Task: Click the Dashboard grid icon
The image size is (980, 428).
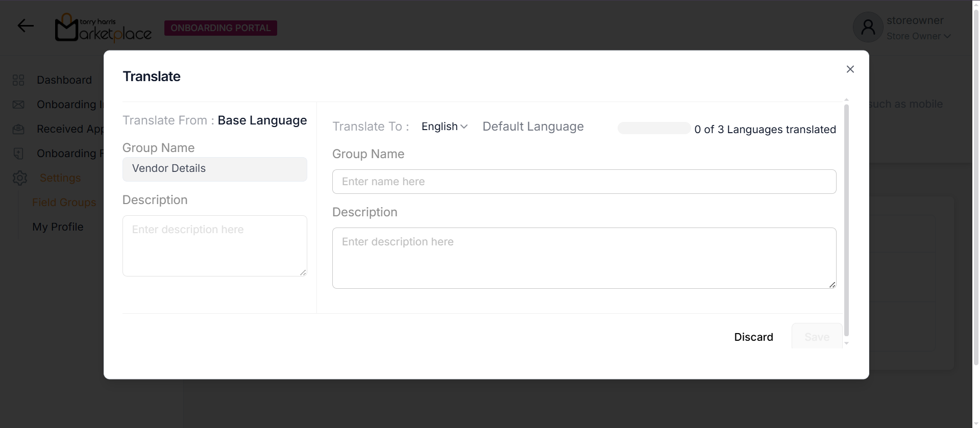Action: click(x=18, y=80)
